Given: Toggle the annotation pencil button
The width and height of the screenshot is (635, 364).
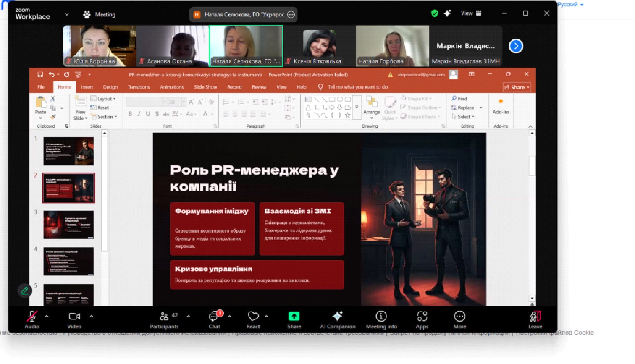Looking at the screenshot, I should point(25,291).
